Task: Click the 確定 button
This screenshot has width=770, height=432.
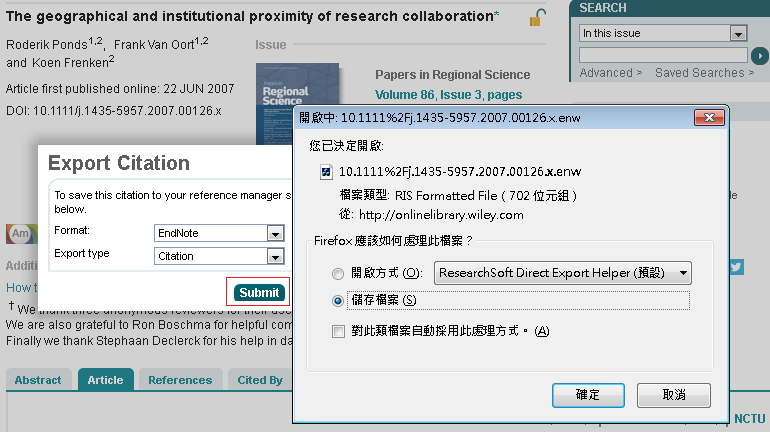Action: pos(588,395)
